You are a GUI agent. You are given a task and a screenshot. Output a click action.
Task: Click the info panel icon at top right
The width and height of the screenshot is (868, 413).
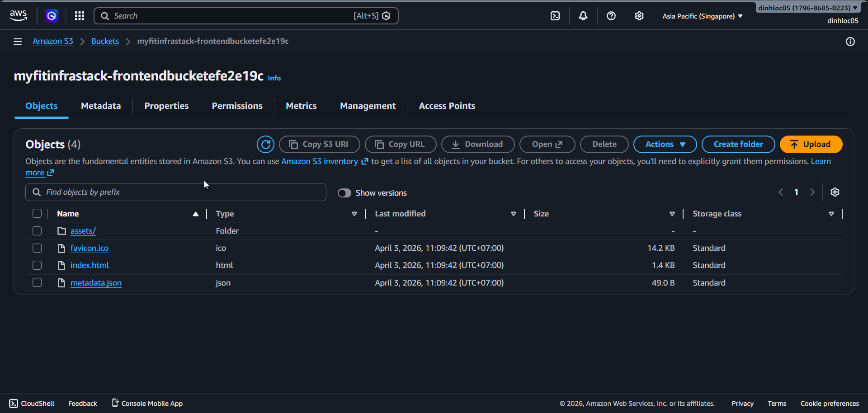tap(850, 42)
